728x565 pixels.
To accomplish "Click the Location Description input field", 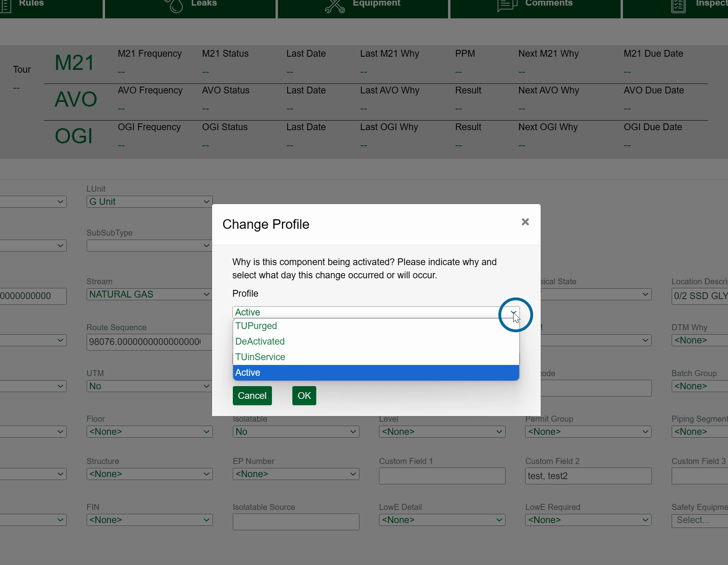I will pyautogui.click(x=700, y=296).
